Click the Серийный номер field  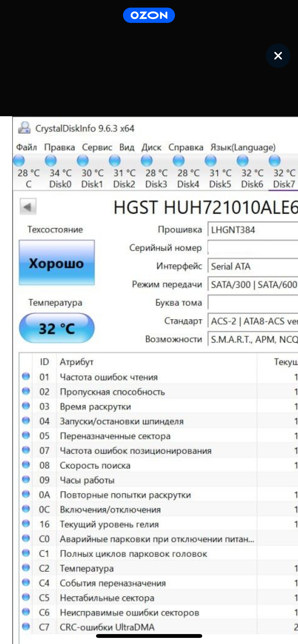(252, 248)
